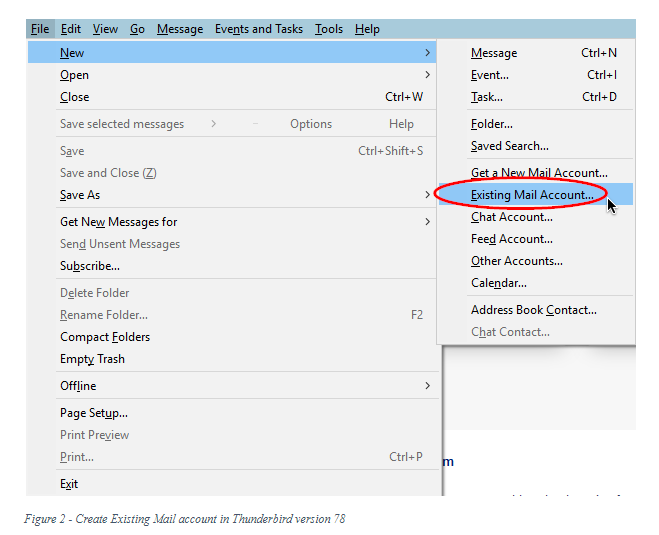Choose Empty Trash menu entry

[x=232, y=358]
